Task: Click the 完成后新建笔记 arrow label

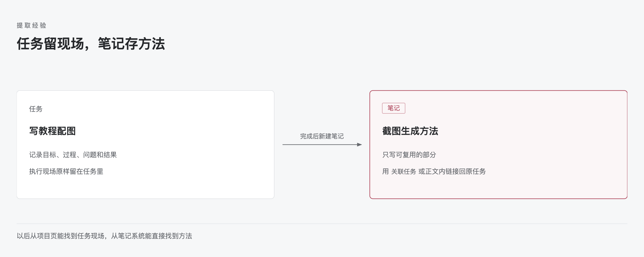Action: [x=322, y=136]
